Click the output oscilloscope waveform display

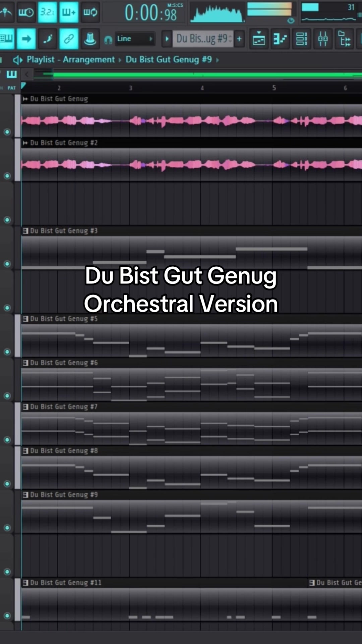tap(217, 13)
